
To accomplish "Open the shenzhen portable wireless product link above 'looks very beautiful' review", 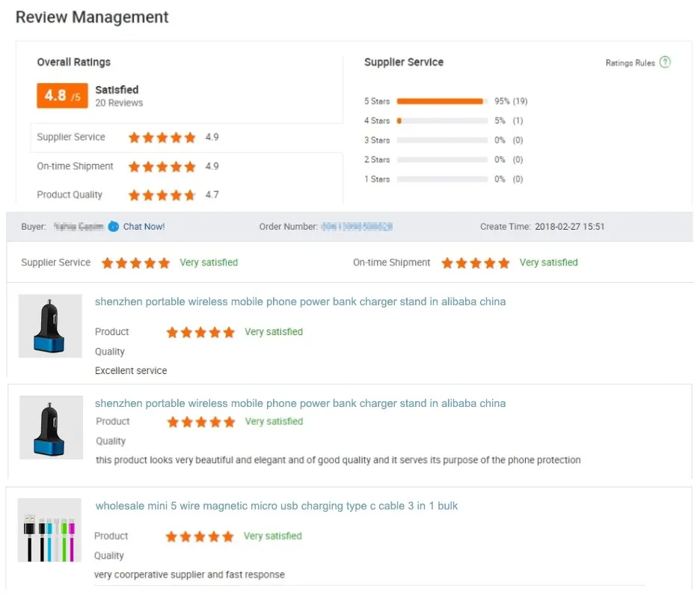I will (300, 404).
